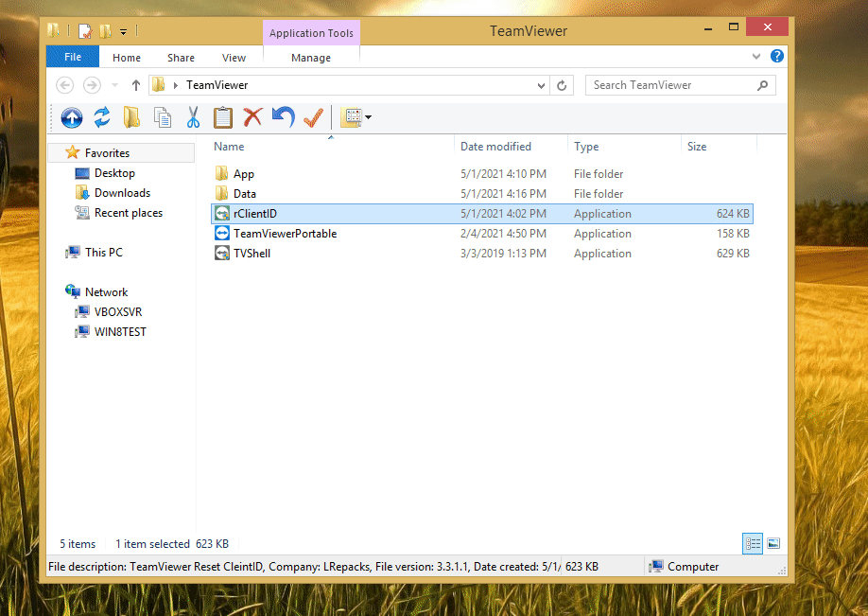Switch to the Share ribbon tab
The width and height of the screenshot is (868, 616).
[x=181, y=58]
